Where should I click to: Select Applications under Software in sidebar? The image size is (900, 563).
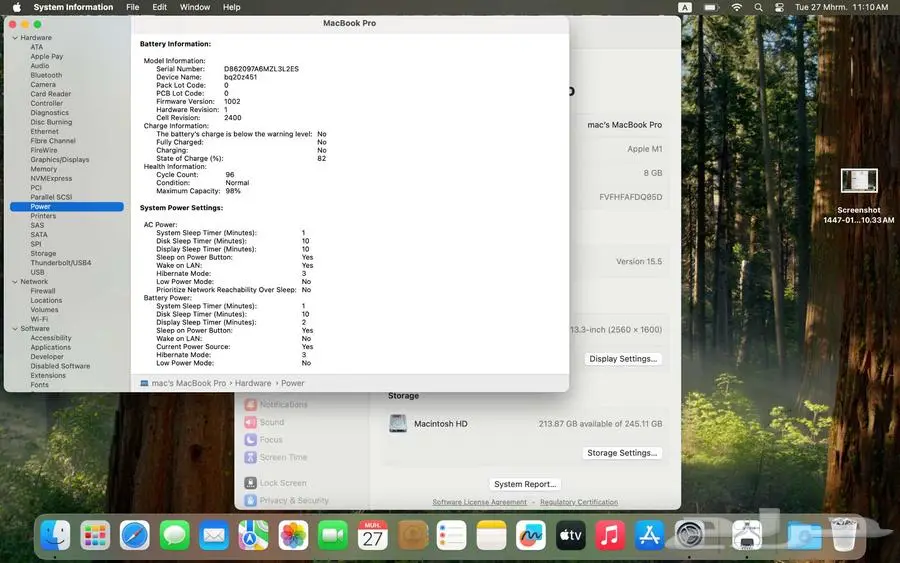[x=51, y=347]
